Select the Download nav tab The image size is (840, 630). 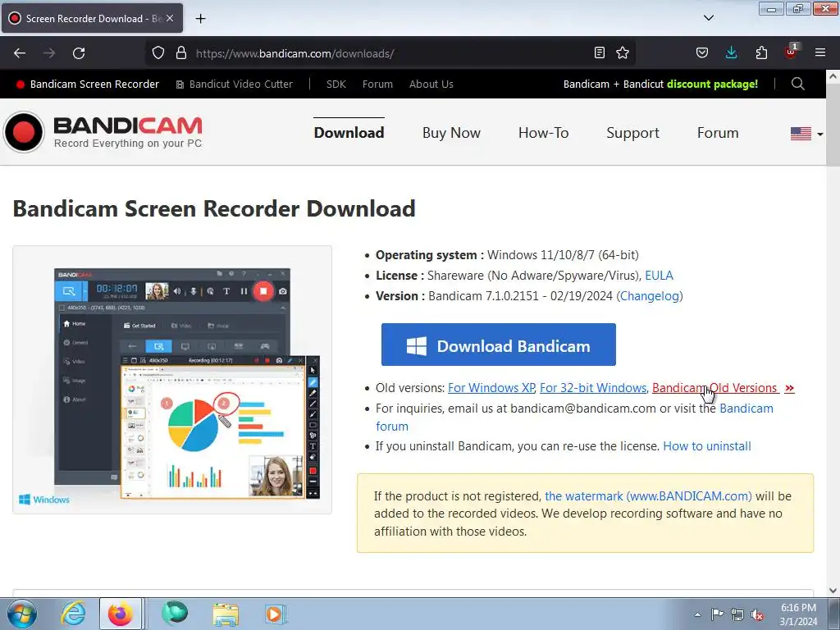pyautogui.click(x=349, y=133)
